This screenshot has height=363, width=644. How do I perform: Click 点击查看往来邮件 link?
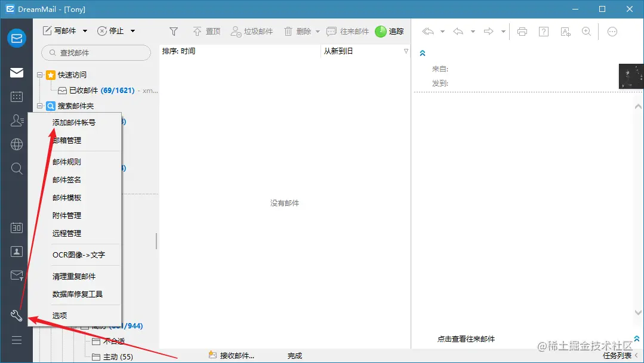(x=466, y=339)
